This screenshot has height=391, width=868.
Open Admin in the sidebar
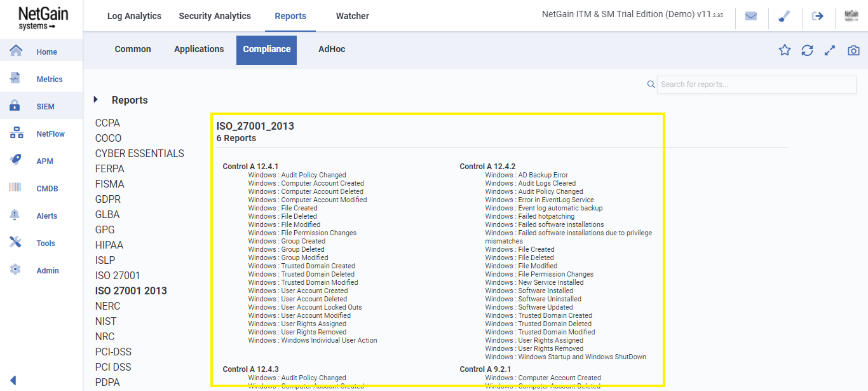48,271
